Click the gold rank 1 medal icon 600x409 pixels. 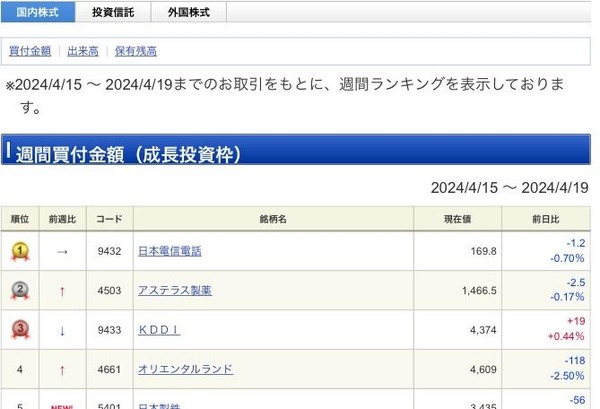point(20,252)
